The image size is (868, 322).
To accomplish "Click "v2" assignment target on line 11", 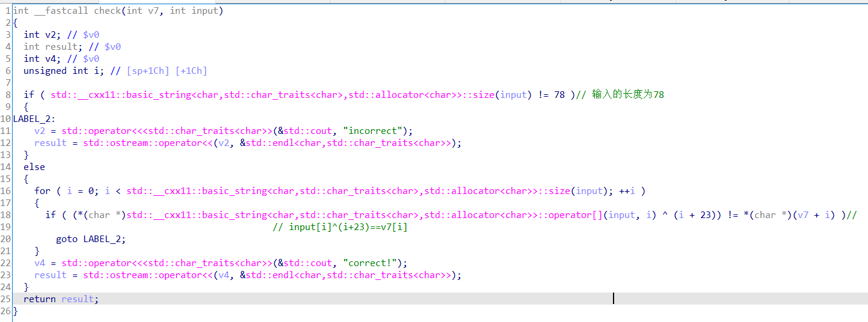I will coord(40,131).
